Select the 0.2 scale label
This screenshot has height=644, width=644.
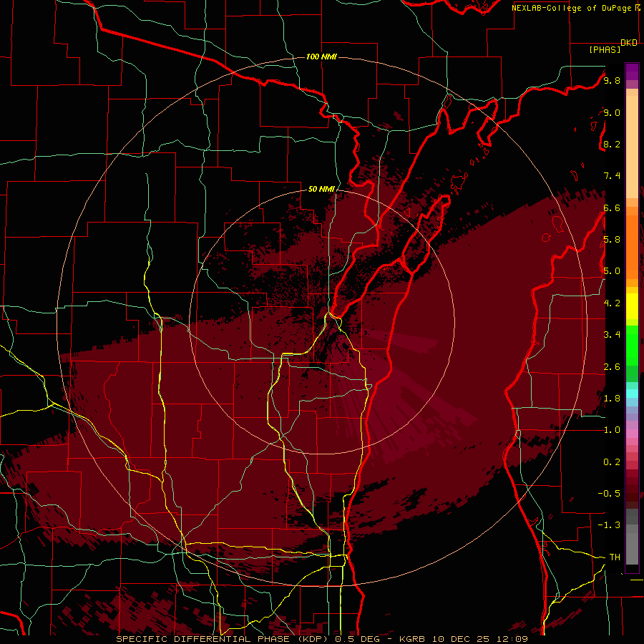612,462
